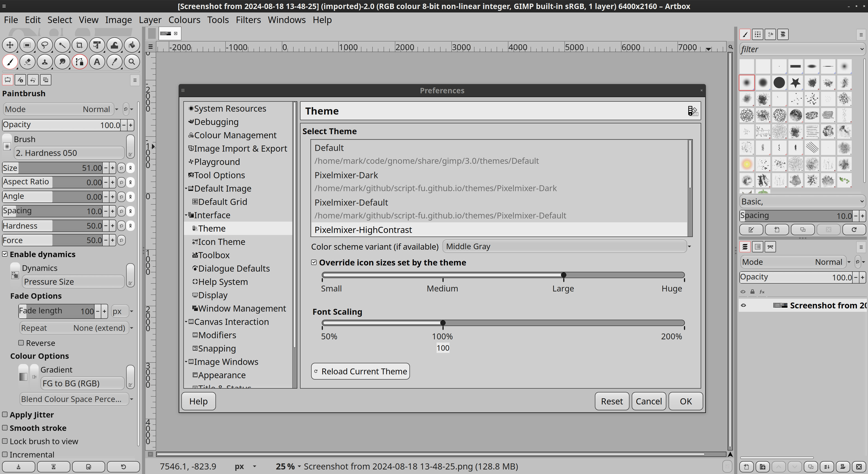Select the Smudge tool

62,62
